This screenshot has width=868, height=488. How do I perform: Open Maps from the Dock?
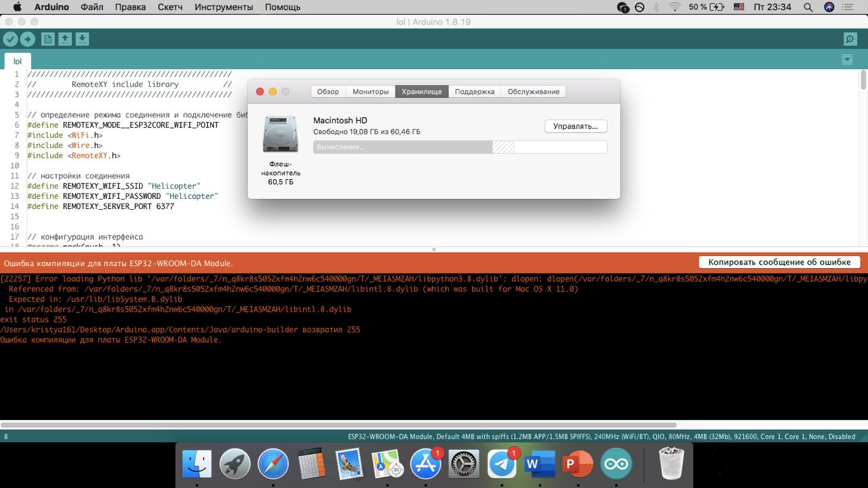click(388, 465)
